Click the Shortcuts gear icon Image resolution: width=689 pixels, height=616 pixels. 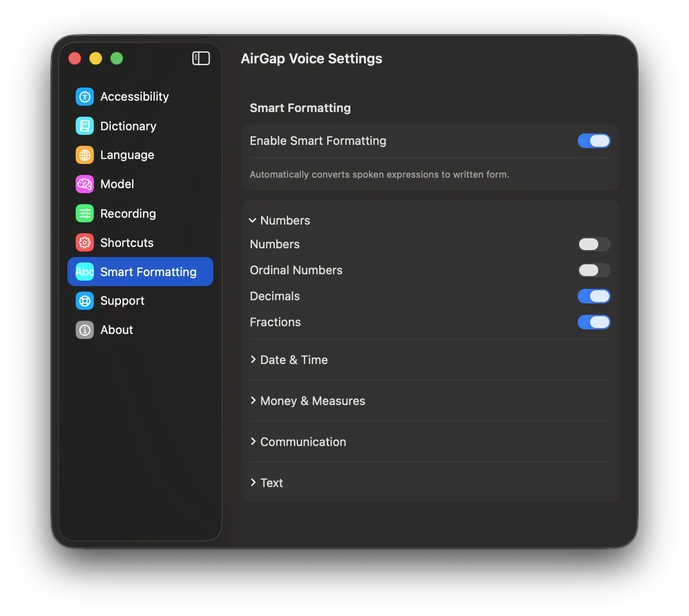85,242
